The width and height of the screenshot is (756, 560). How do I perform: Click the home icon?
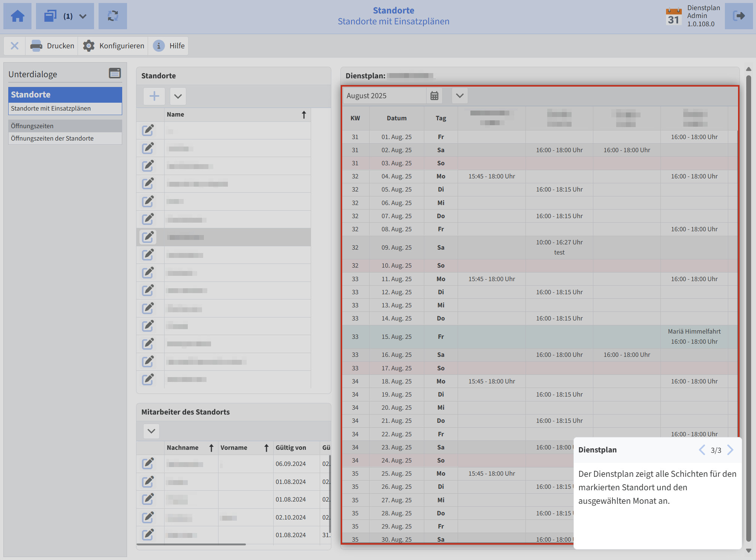[x=18, y=16]
